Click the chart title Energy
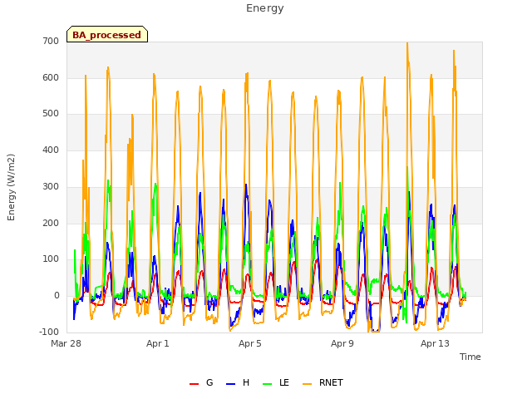This screenshot has height=399, width=532. 265,8
